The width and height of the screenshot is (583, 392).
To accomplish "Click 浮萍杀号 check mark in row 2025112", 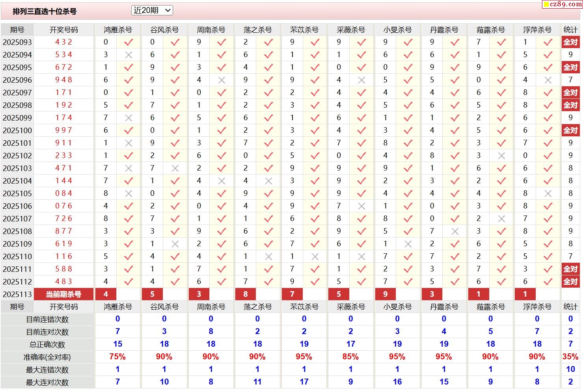I will pyautogui.click(x=548, y=282).
